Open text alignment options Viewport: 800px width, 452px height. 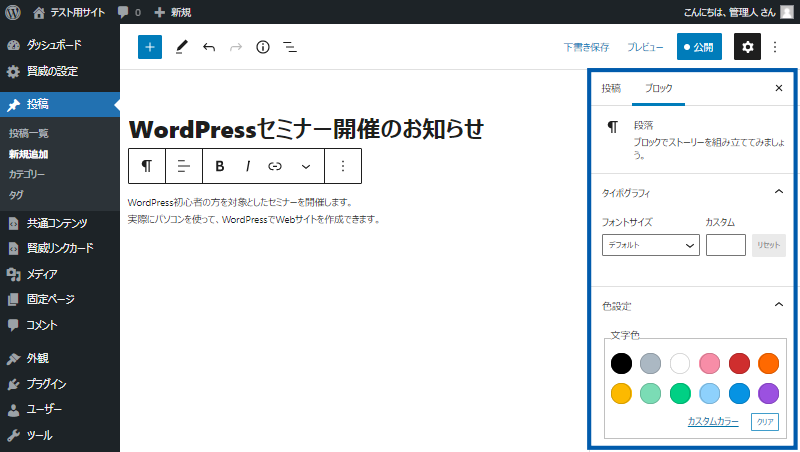tap(184, 166)
